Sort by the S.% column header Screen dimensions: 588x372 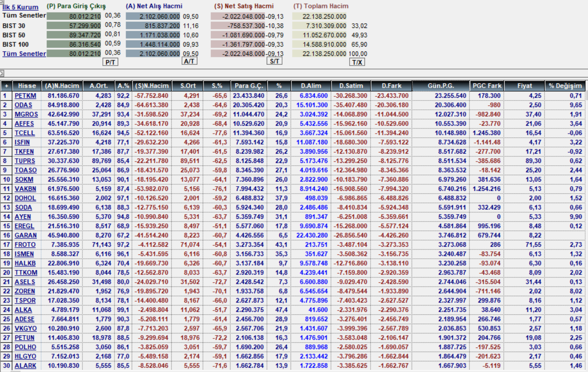[x=217, y=86]
